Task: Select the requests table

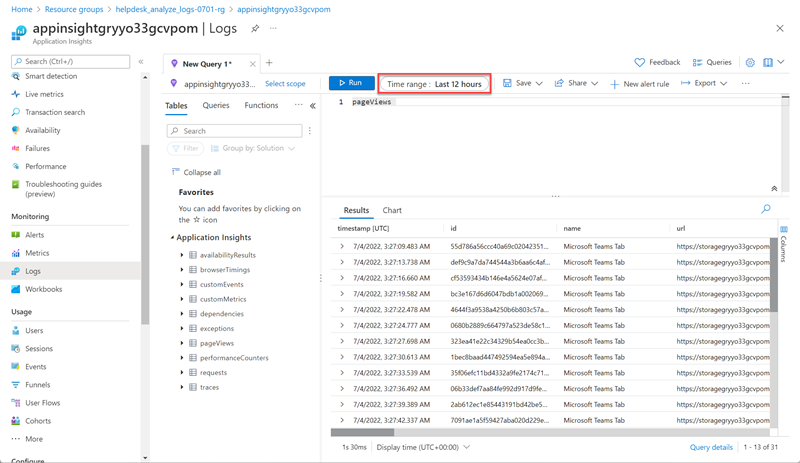Action: click(x=213, y=373)
